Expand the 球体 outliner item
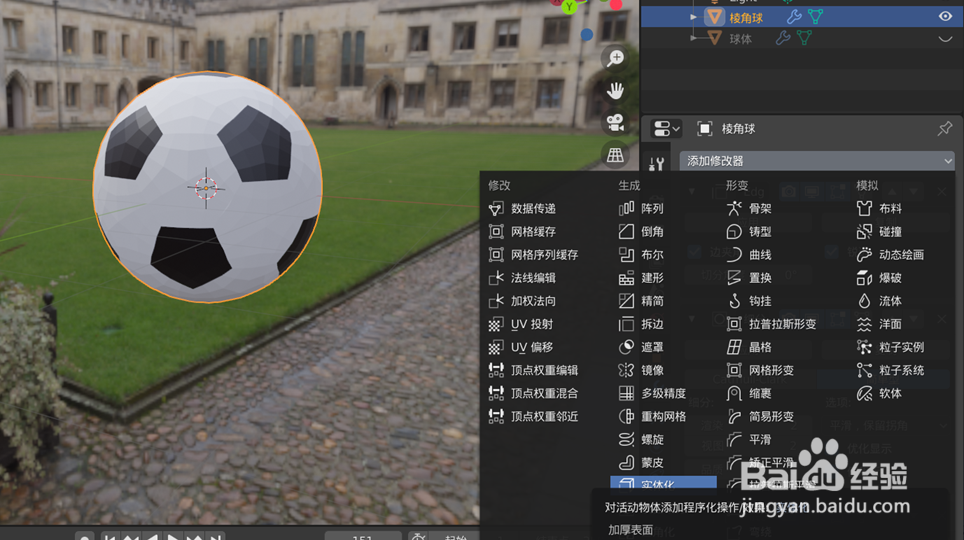 point(693,38)
